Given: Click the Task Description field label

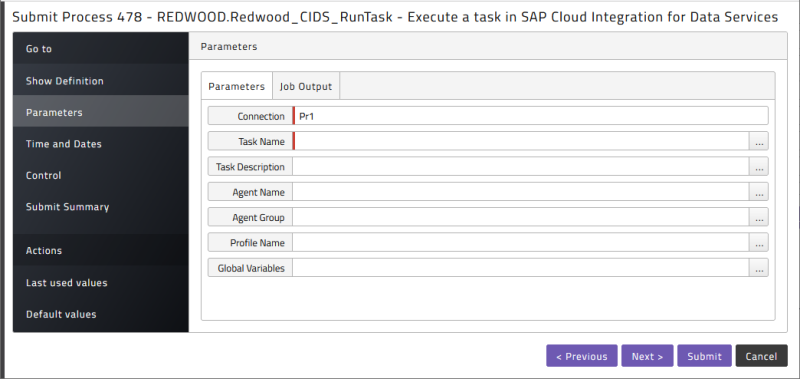Looking at the screenshot, I should pos(250,167).
